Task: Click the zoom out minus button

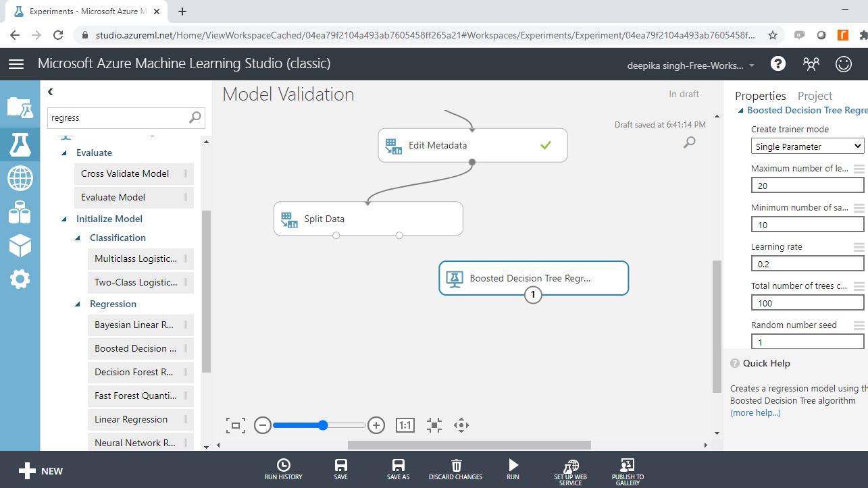Action: (263, 425)
